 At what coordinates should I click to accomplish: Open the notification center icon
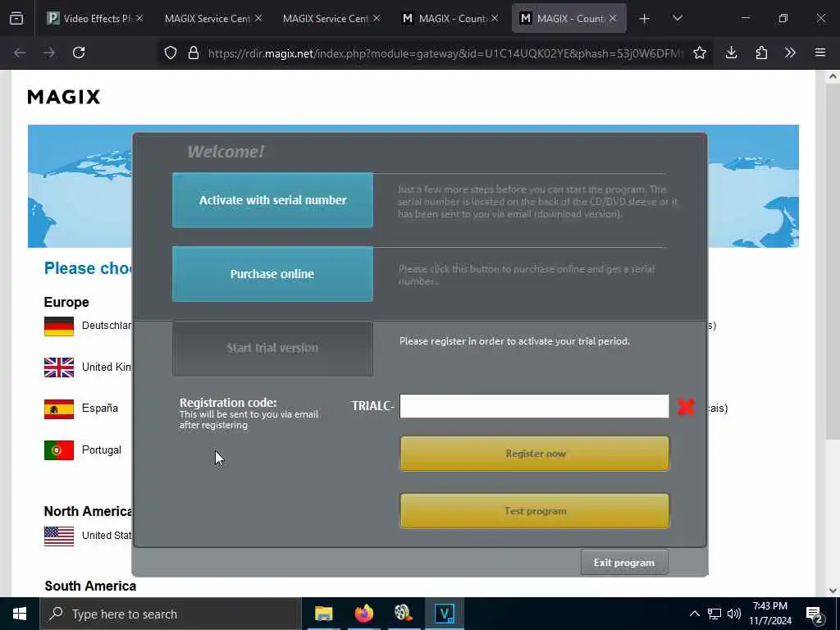(x=815, y=614)
